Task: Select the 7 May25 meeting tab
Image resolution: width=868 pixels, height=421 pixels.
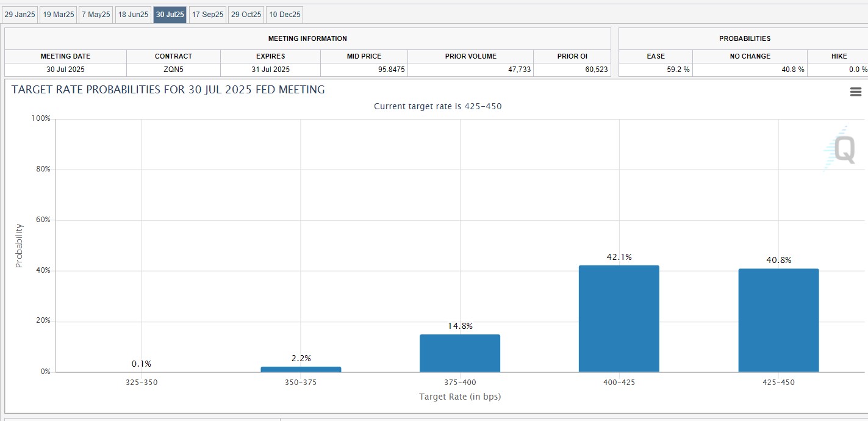Action: (x=96, y=15)
